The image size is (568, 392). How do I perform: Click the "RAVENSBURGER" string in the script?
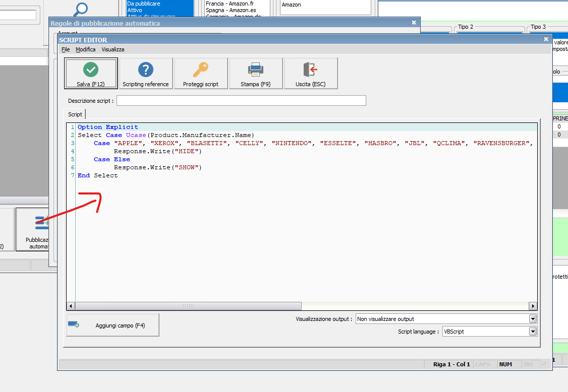click(x=502, y=143)
